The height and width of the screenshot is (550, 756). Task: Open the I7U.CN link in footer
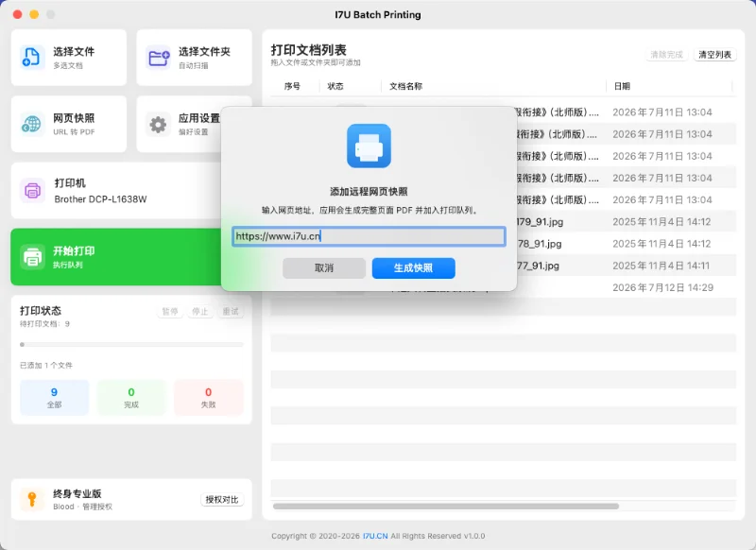point(375,536)
